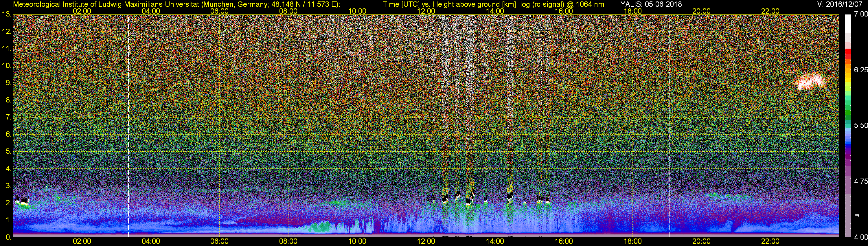
Task: Click the 'V: 2016/12/07' version label
Action: click(x=839, y=4)
